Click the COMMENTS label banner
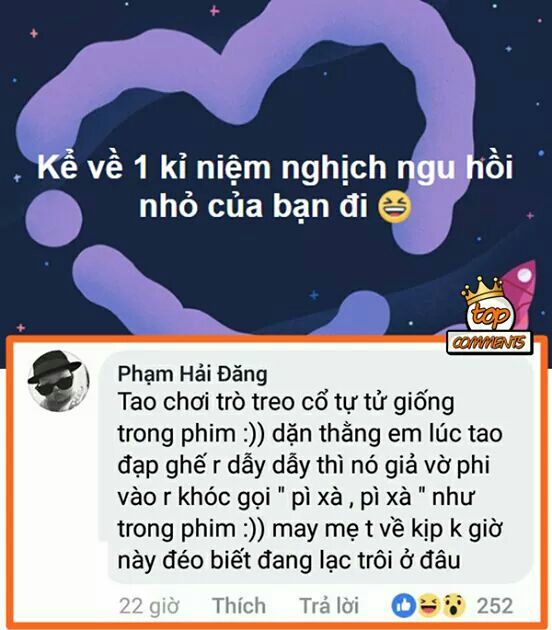Viewport: 552px width, 630px height. (489, 343)
